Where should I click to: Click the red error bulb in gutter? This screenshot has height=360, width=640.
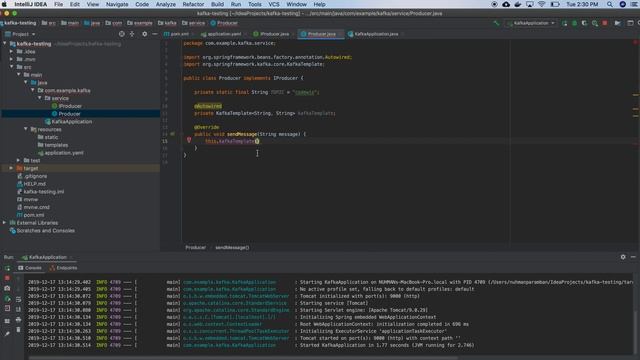pos(189,140)
